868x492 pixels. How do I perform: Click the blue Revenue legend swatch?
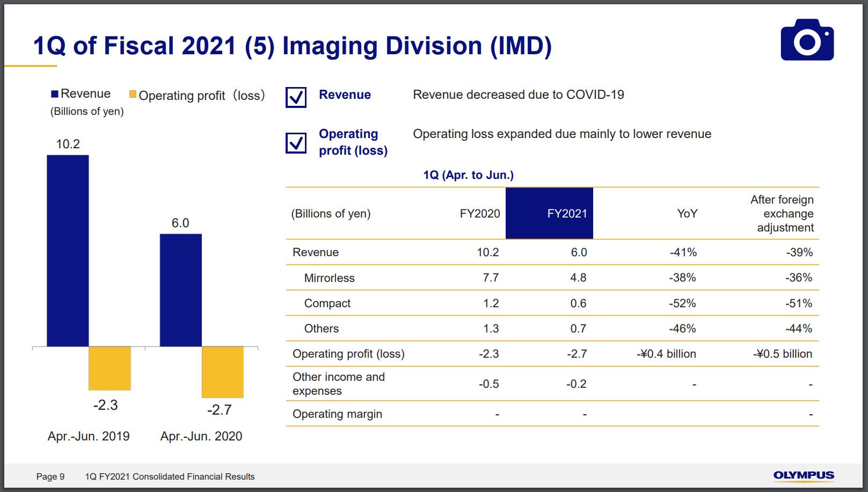tap(54, 94)
